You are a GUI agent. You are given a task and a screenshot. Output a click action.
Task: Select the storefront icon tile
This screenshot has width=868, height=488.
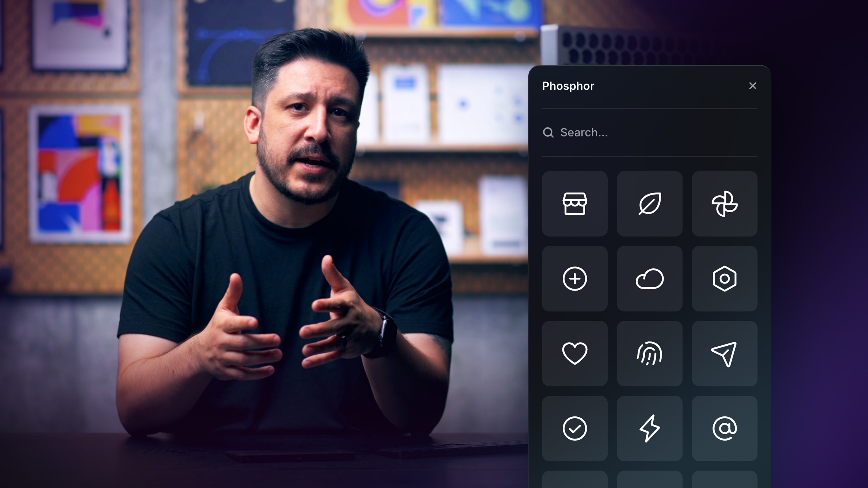coord(575,203)
